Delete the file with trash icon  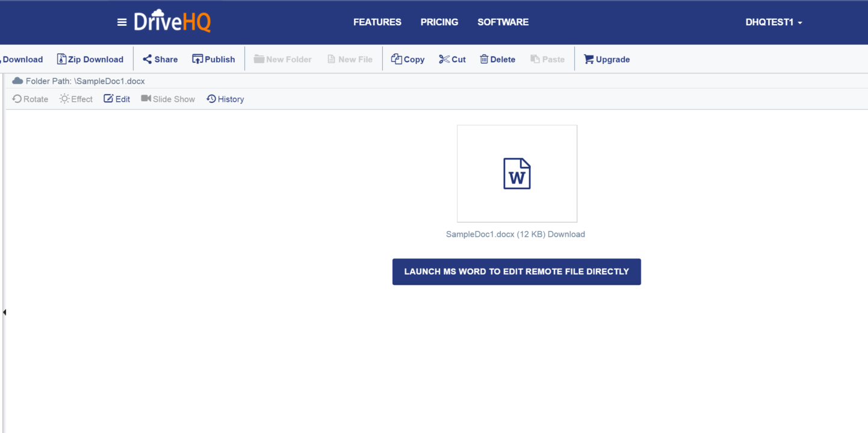484,59
